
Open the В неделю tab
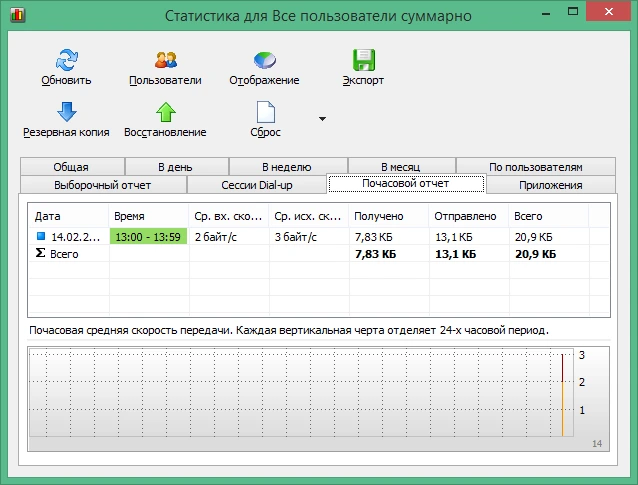coord(288,167)
